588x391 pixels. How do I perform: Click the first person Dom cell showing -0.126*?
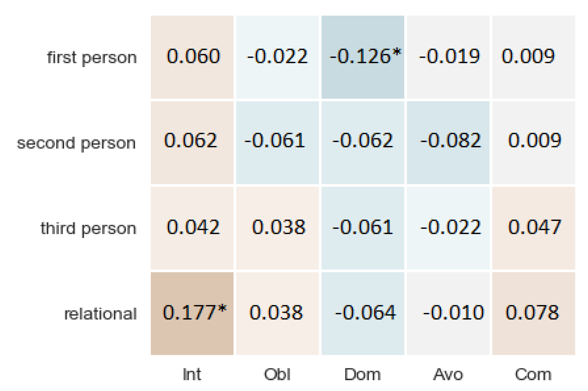point(363,57)
